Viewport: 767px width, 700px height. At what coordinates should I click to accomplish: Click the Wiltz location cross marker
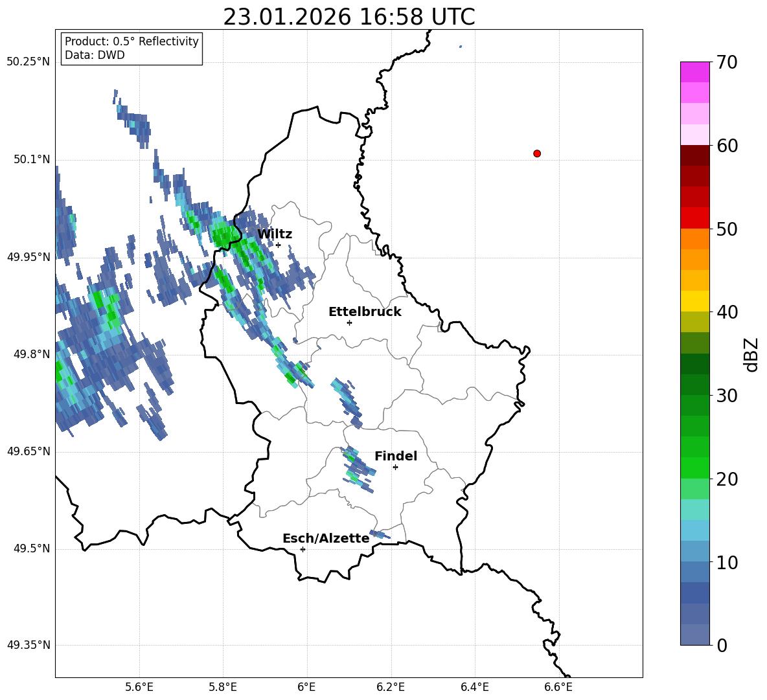[x=279, y=245]
